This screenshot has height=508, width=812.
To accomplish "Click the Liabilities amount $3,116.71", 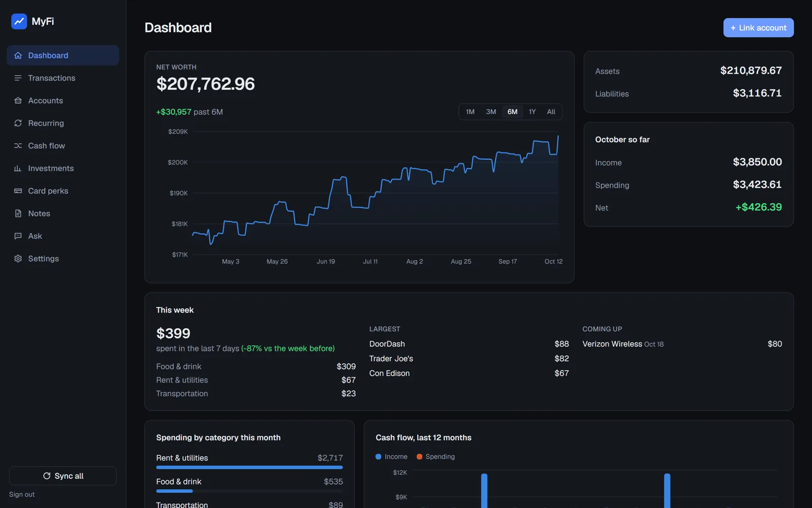I will point(757,93).
